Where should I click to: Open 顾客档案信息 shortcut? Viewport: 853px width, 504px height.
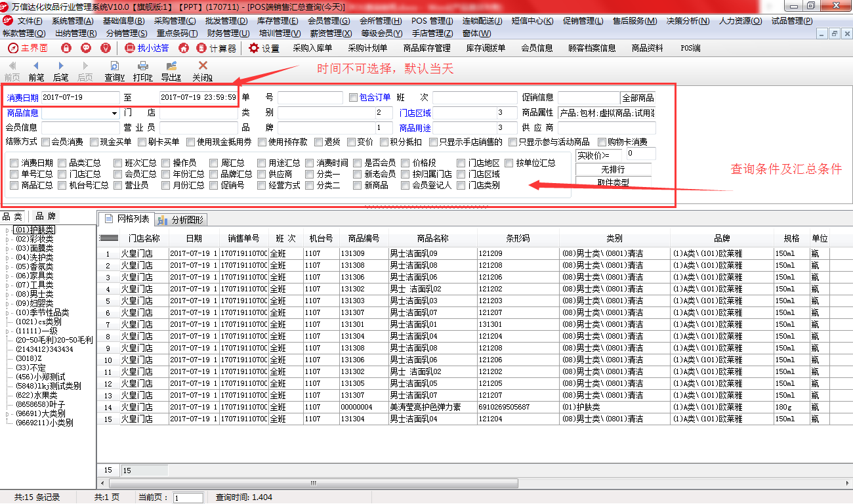[592, 48]
